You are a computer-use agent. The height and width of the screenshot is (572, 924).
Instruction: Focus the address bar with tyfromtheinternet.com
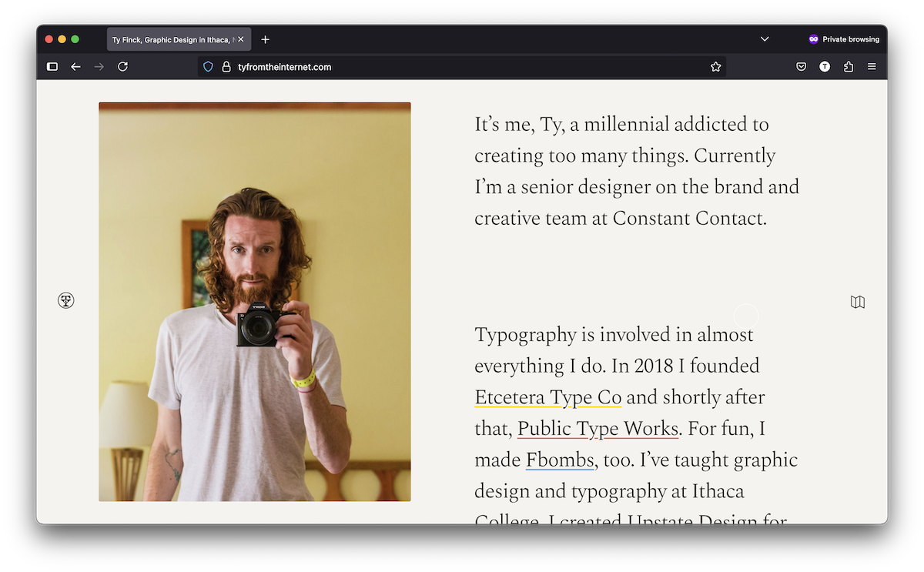(x=462, y=67)
